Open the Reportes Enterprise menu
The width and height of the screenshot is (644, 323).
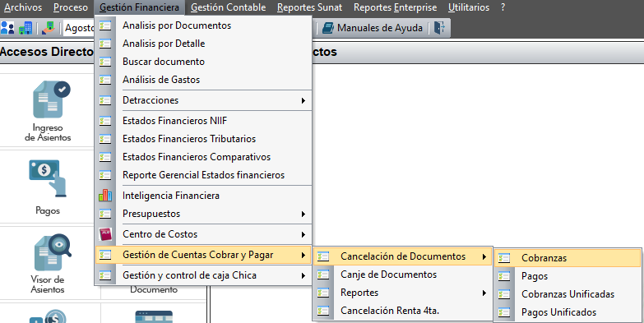pos(395,7)
